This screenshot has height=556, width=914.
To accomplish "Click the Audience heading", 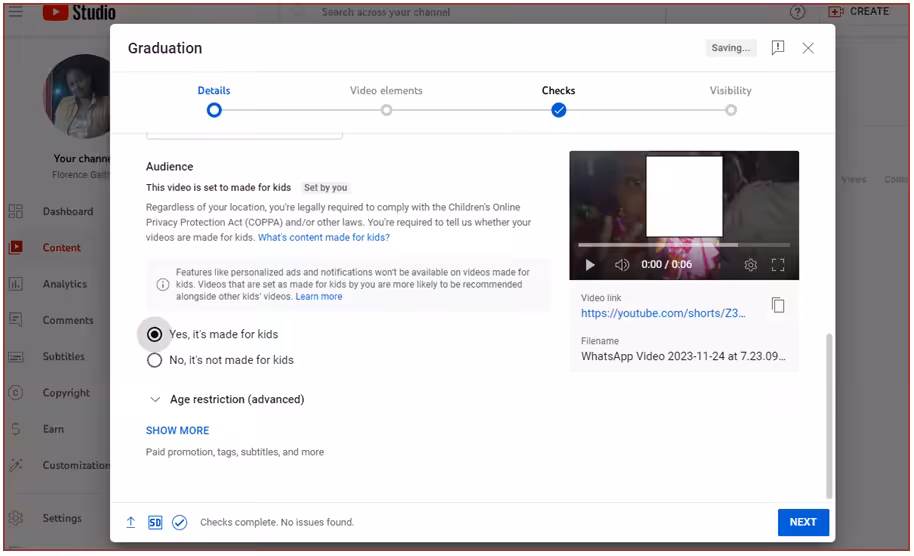I will pos(169,167).
